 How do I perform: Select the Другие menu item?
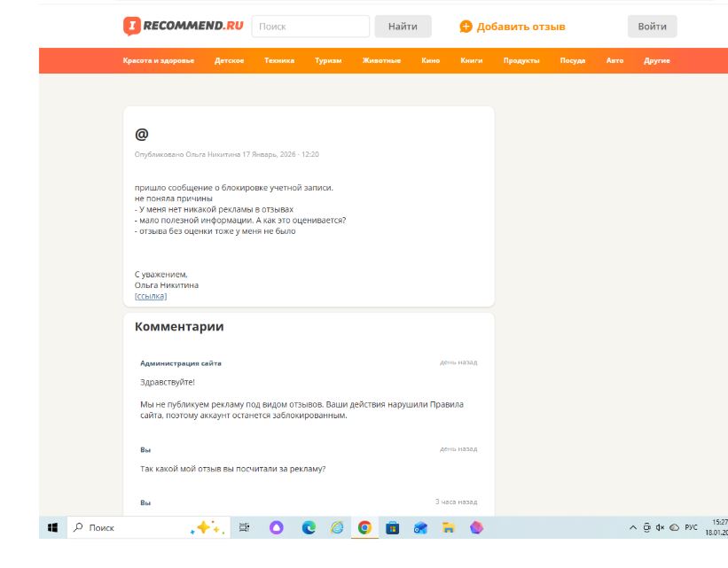click(x=656, y=61)
